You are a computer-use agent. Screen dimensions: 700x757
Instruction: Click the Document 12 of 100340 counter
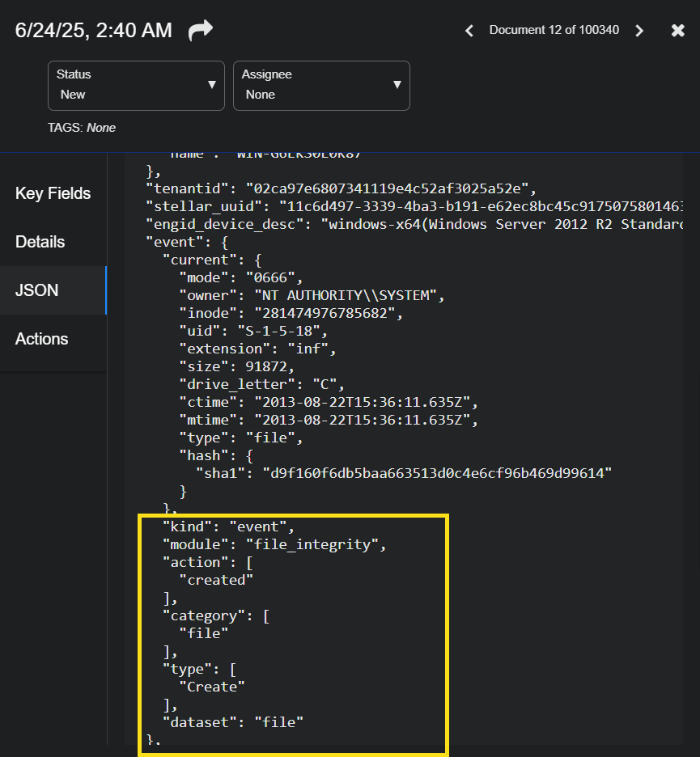554,30
